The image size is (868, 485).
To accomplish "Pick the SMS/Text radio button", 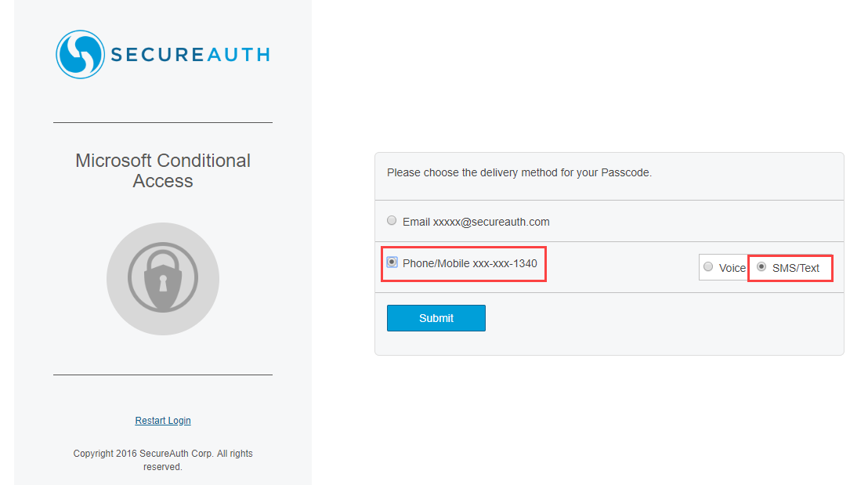I will tap(761, 267).
